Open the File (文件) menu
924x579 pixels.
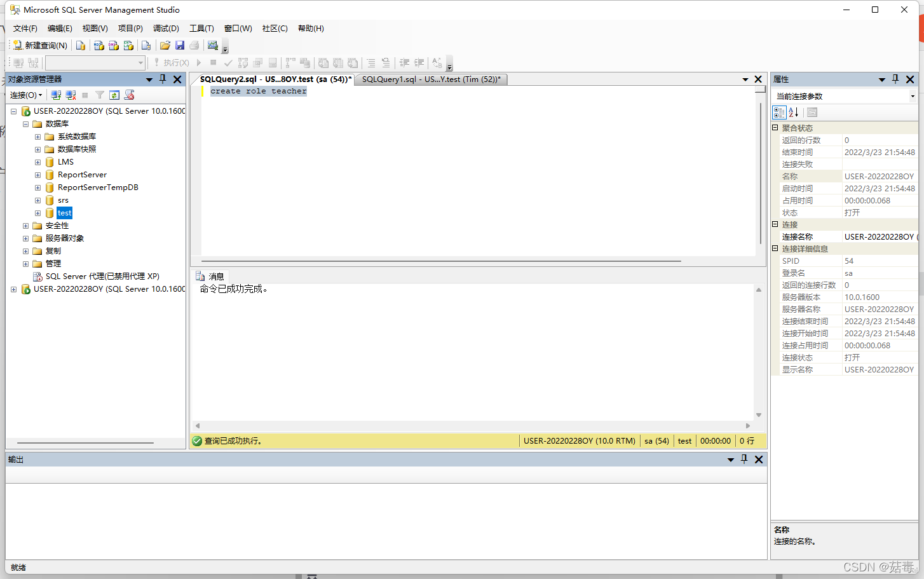click(25, 29)
